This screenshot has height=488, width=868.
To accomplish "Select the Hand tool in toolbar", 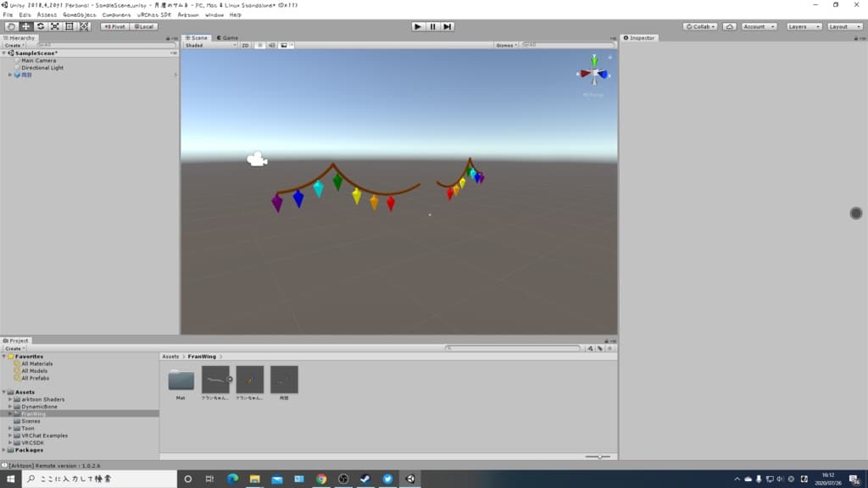I will (x=11, y=26).
